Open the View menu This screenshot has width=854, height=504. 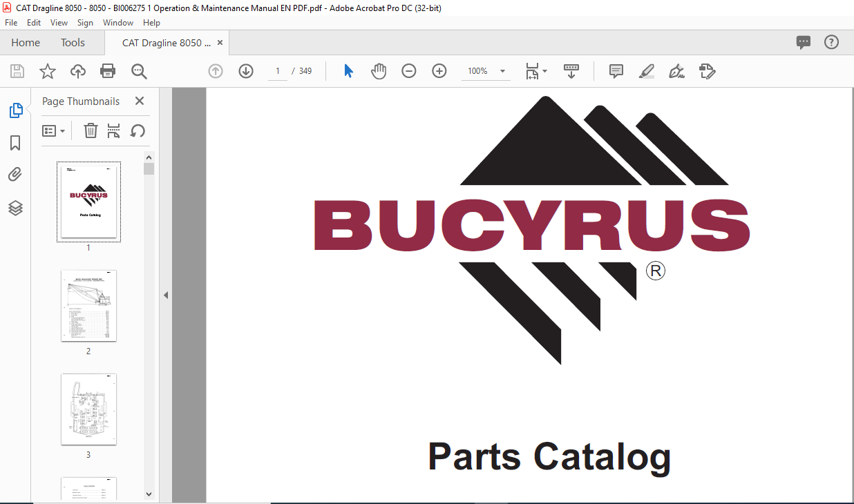(59, 23)
